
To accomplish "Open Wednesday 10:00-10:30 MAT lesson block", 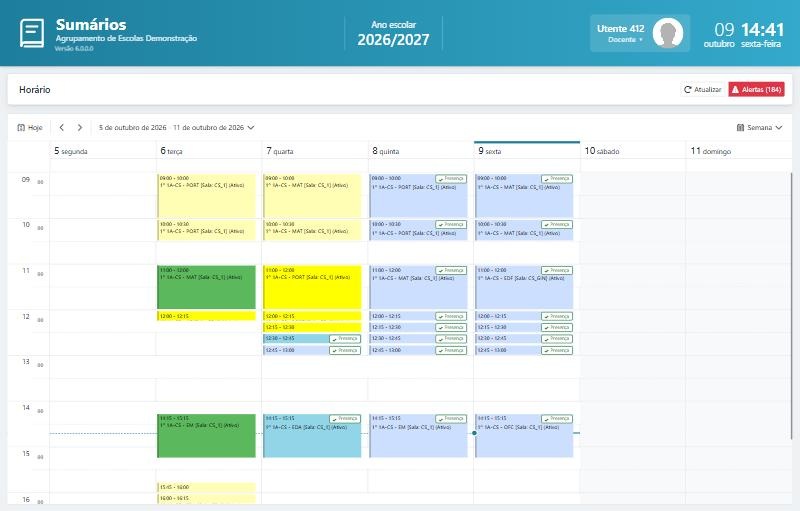I will pyautogui.click(x=313, y=229).
